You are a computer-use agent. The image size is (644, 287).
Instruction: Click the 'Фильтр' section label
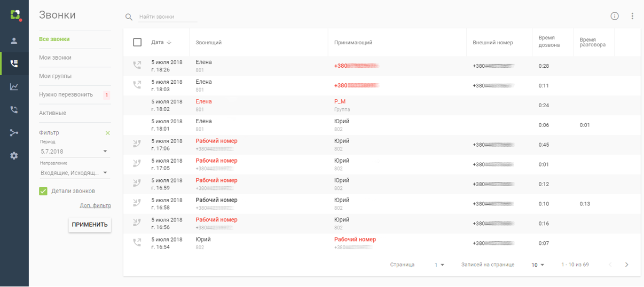pos(49,133)
